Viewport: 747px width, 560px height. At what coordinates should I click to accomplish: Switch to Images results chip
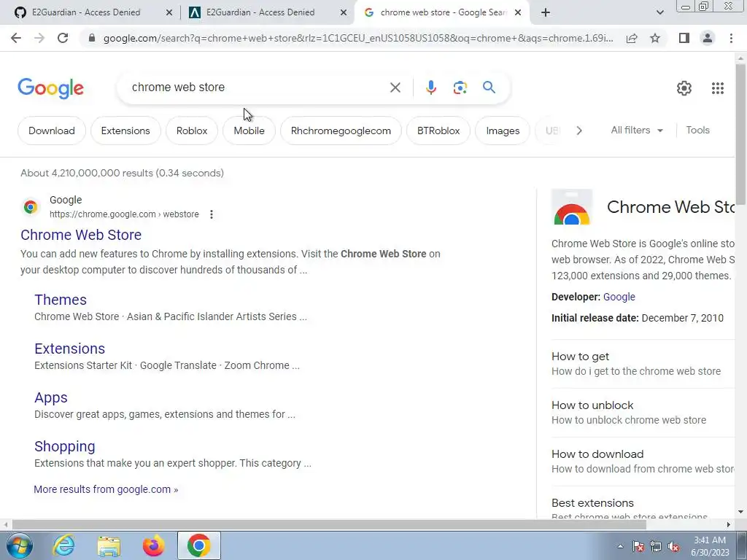point(503,131)
